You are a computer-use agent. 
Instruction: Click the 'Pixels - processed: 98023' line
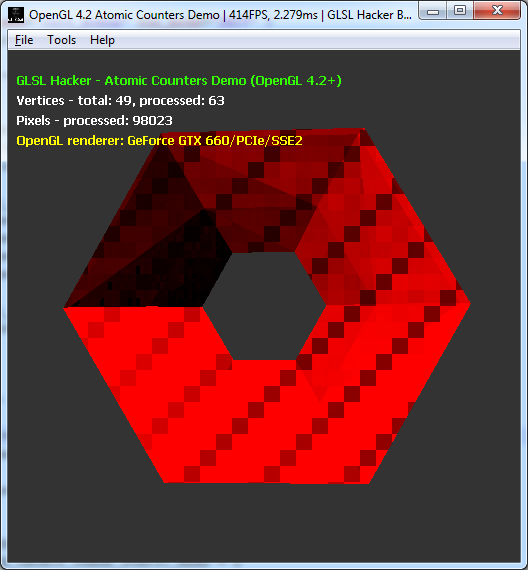[x=95, y=120]
